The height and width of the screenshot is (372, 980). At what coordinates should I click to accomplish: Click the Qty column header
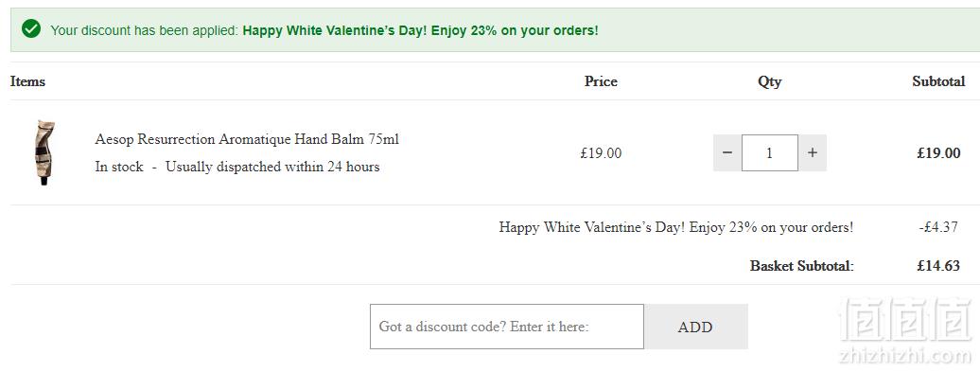tap(769, 82)
